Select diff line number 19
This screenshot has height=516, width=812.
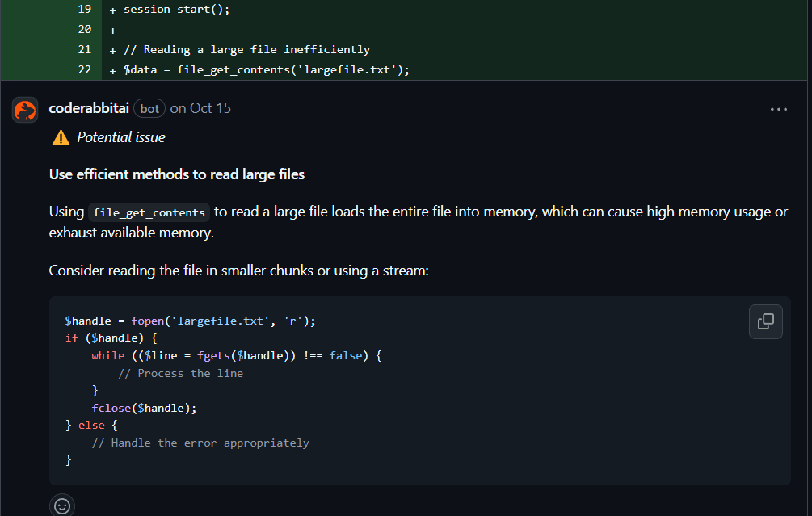coord(84,9)
